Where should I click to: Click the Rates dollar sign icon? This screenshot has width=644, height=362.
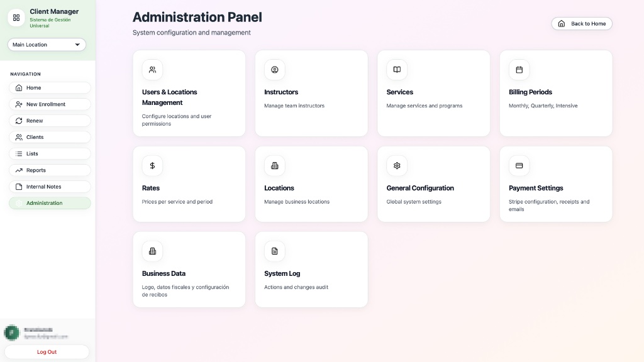pyautogui.click(x=152, y=166)
